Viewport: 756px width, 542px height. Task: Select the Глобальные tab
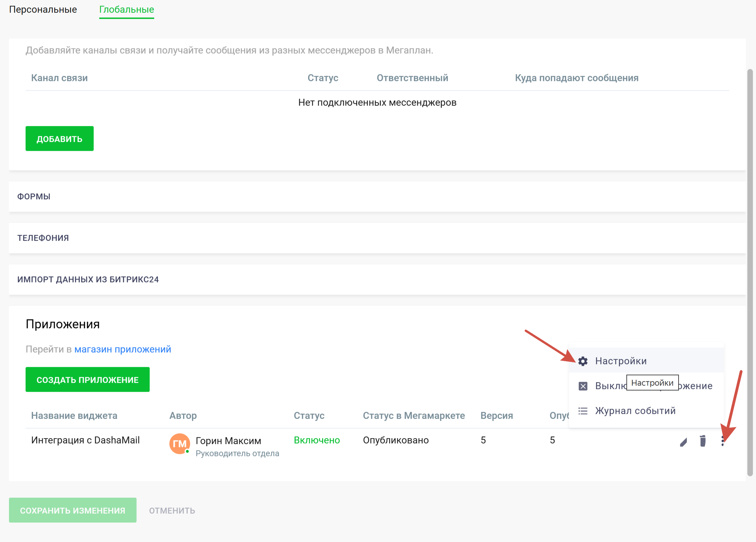127,10
